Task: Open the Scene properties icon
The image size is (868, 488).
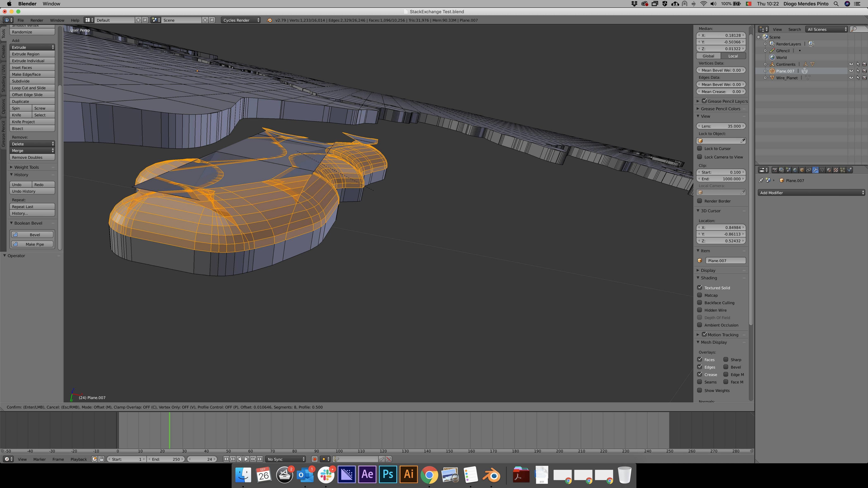Action: 788,170
